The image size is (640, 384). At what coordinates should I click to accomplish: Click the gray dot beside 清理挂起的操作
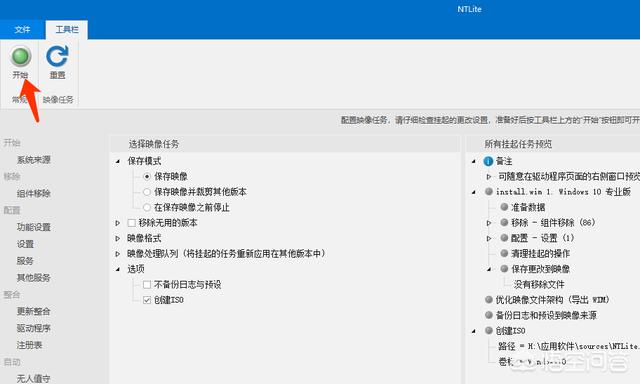(x=504, y=253)
